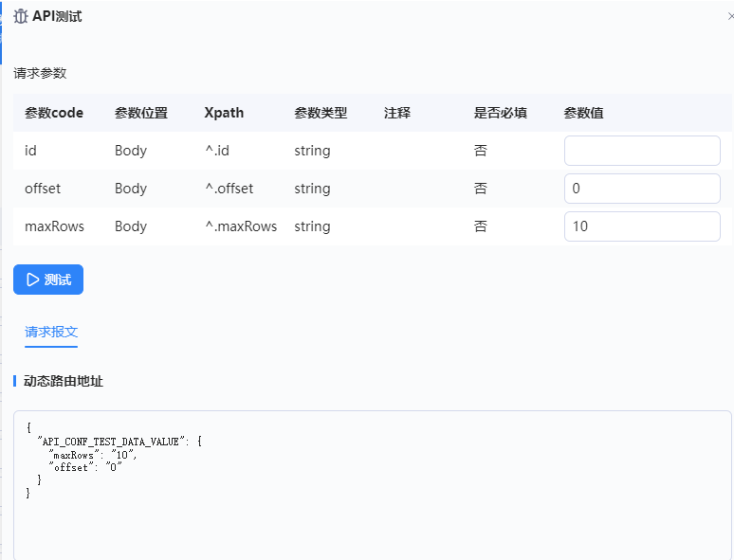Viewport: 734px width, 560px height.
Task: Click the ^.maxRows Xpath cell
Action: [x=241, y=226]
